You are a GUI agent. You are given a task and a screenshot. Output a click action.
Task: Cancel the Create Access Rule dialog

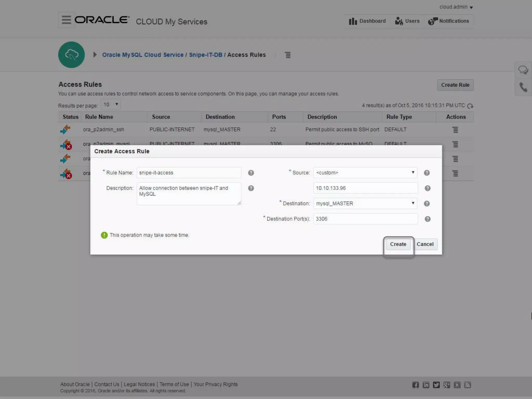point(425,244)
